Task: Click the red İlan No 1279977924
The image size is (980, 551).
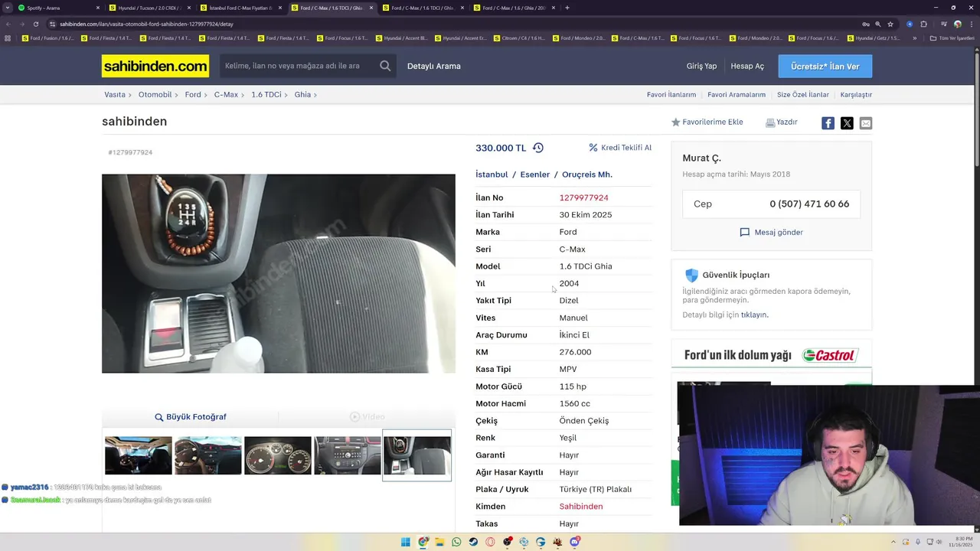Action: click(x=583, y=197)
